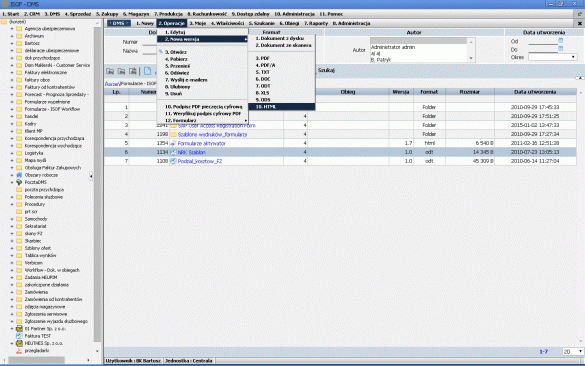
Task: Select 3. PDF in the submenu
Action: 263,58
